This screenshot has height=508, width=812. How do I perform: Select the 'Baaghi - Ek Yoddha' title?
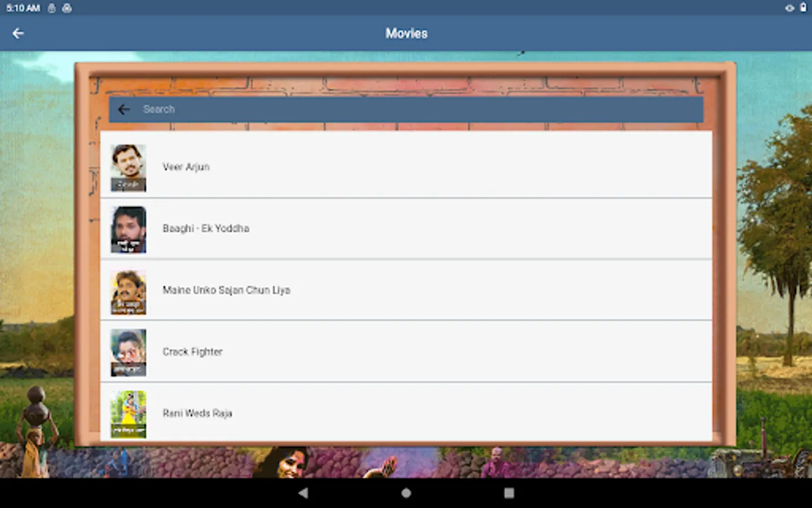pos(206,229)
